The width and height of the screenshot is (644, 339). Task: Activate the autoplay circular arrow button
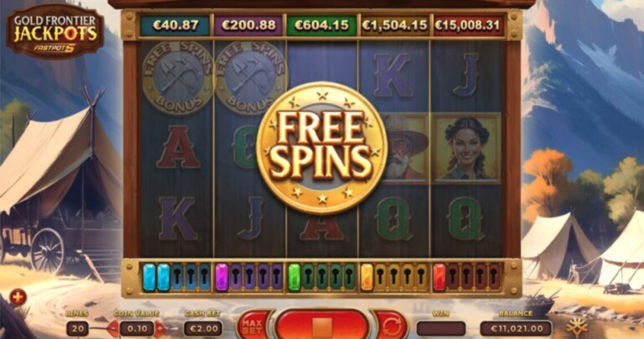coord(391,327)
